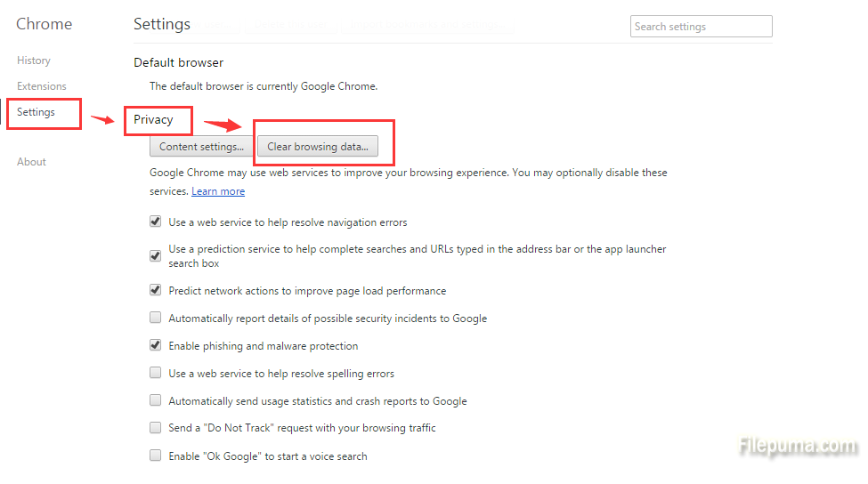Enable automatic reporting of security incidents
The image size is (868, 484).
point(156,318)
